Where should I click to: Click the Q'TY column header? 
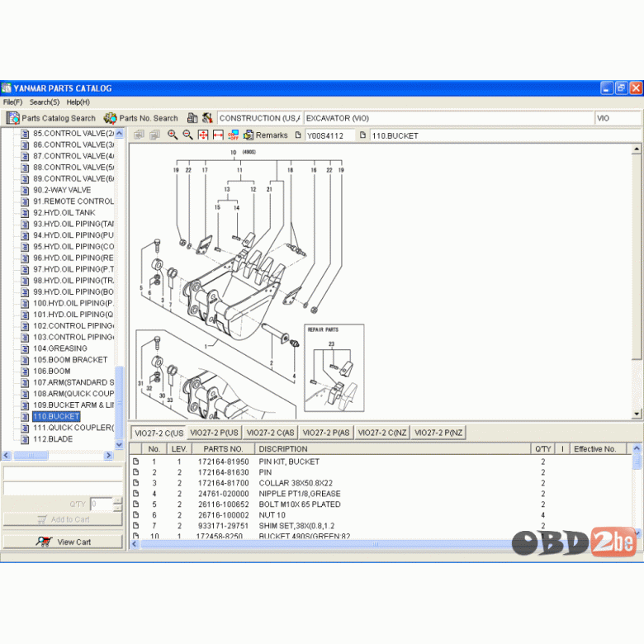click(x=543, y=449)
